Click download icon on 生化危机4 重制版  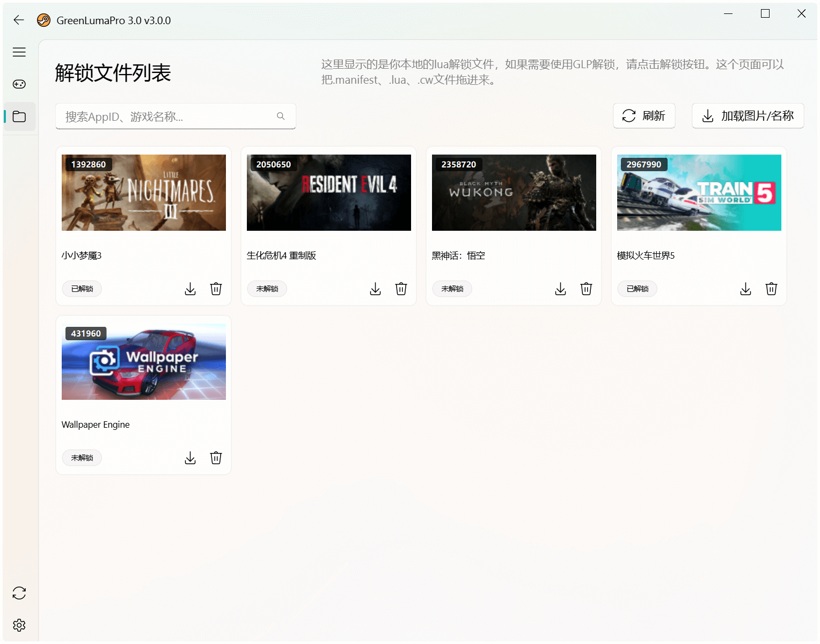(376, 289)
